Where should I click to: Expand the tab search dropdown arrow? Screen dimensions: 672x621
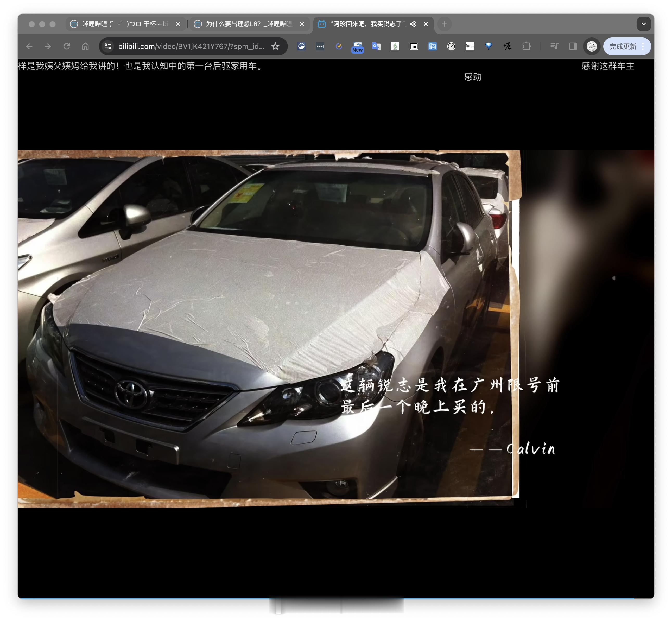point(643,24)
